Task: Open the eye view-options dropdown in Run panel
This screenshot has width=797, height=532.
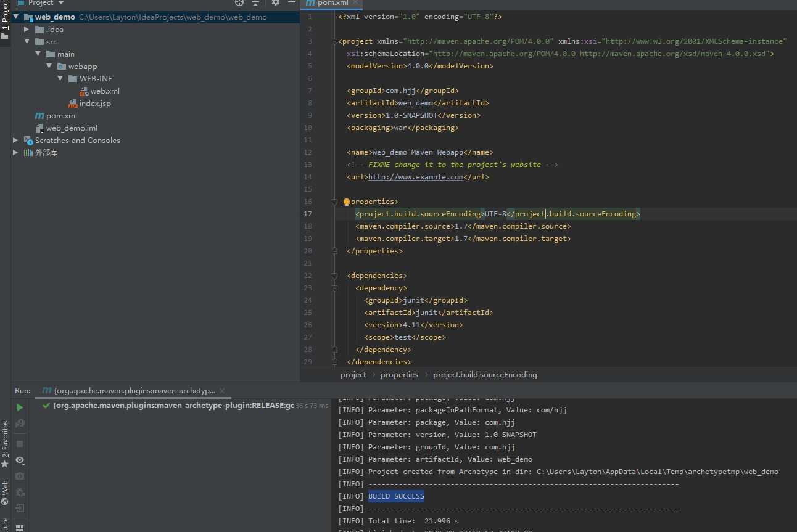Action: [x=20, y=460]
